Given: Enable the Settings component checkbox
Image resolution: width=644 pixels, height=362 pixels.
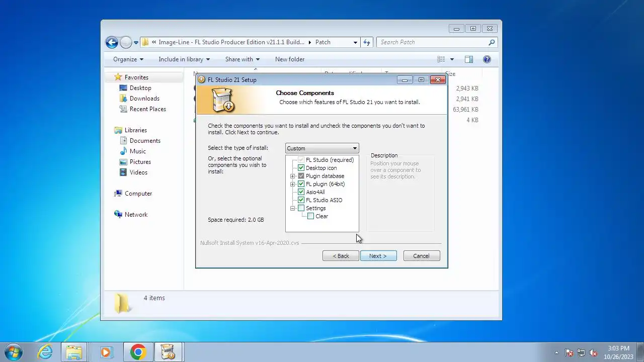Looking at the screenshot, I should point(301,208).
